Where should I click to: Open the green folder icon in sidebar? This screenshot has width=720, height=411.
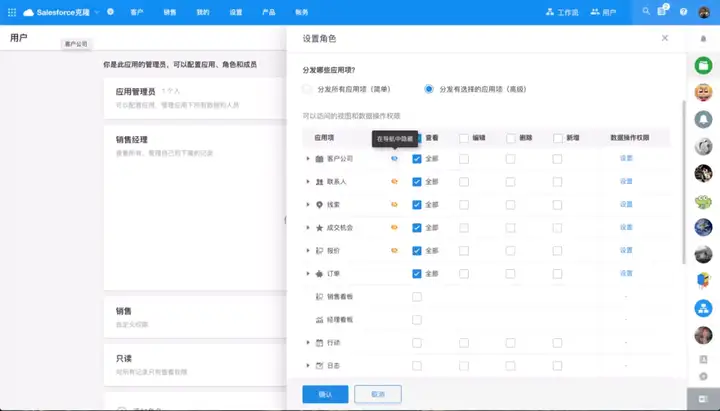(x=703, y=66)
